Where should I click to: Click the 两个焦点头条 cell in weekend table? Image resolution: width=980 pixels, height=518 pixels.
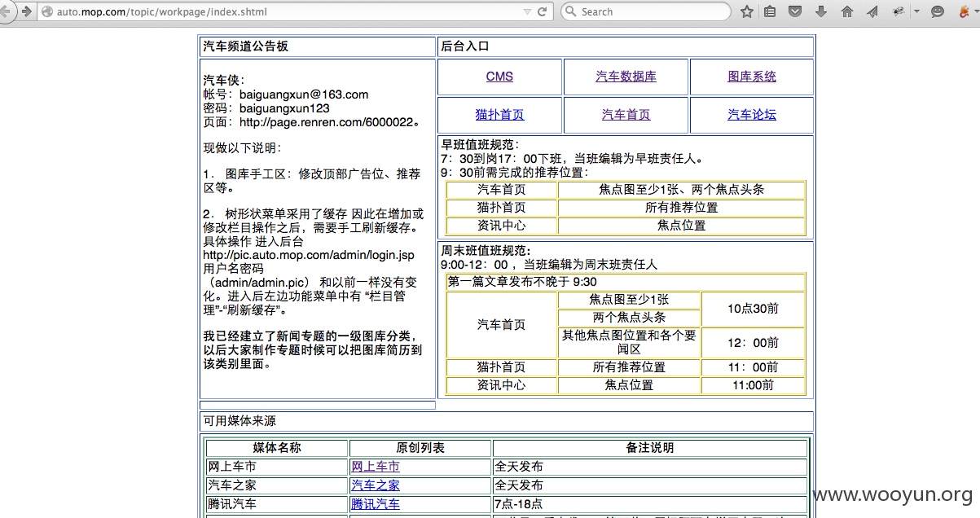click(x=629, y=318)
